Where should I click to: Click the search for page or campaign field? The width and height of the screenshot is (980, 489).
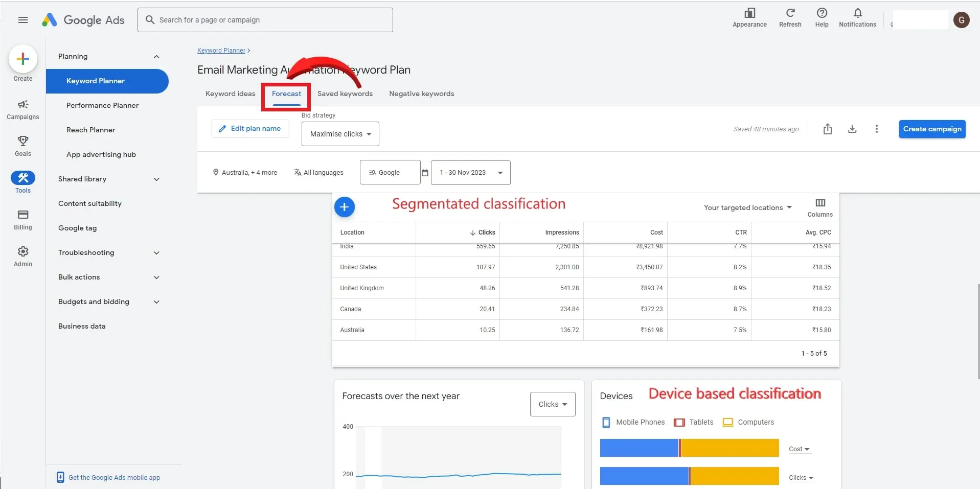[x=266, y=20]
